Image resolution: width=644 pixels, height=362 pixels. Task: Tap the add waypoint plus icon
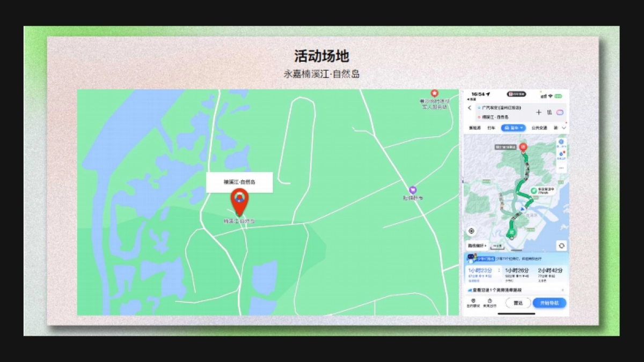click(x=539, y=113)
